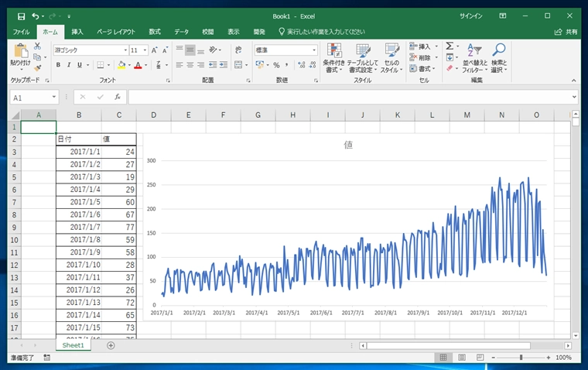Click the AutoSum sigma icon
The width and height of the screenshot is (588, 370).
coord(450,47)
